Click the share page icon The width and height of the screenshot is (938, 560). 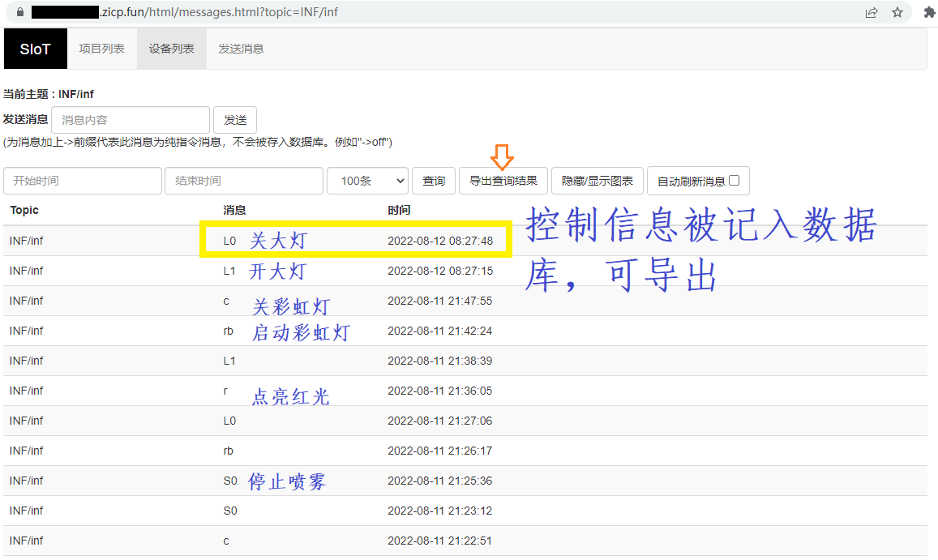(x=872, y=13)
